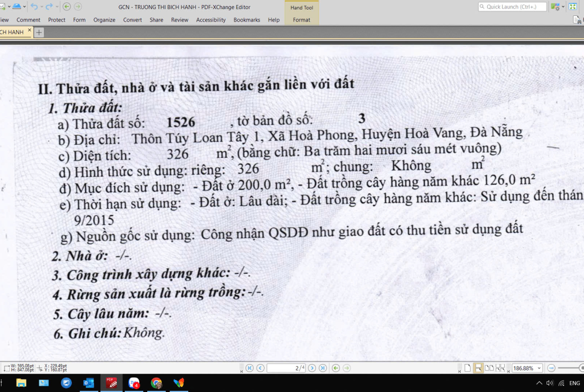Switch to single page layout
The image size is (584, 392).
click(x=468, y=368)
